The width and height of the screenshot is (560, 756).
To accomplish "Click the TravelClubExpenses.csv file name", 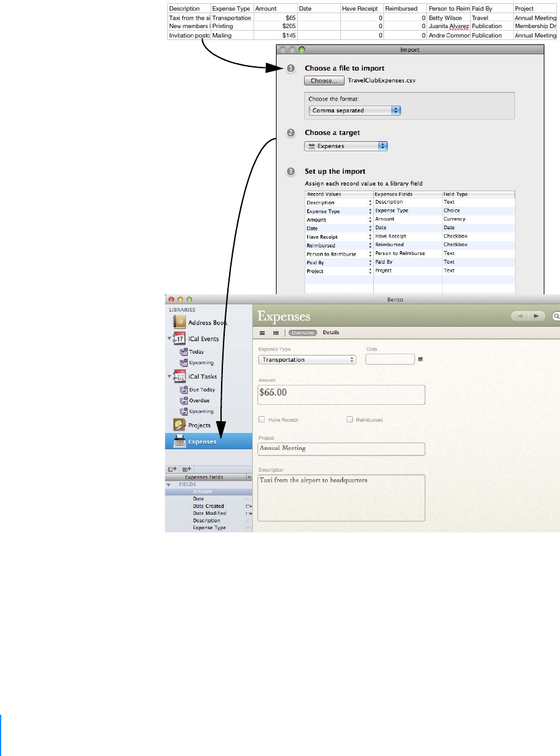I will click(x=381, y=81).
